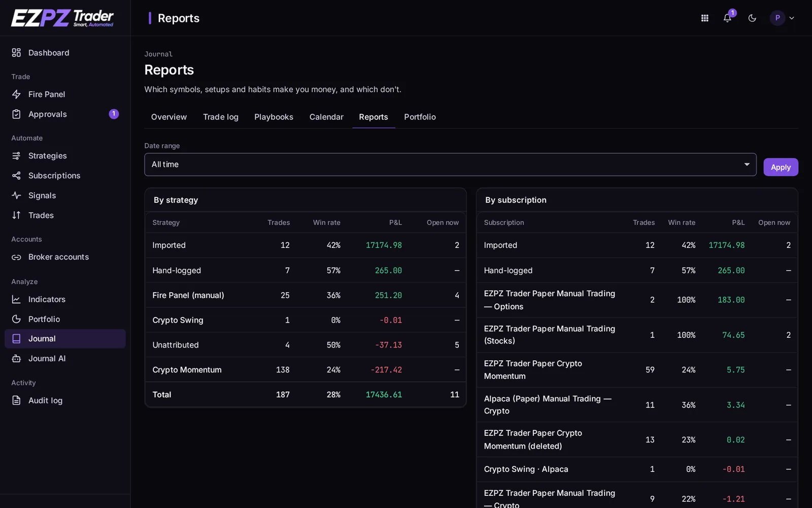Click the EZPZ Trader logo

click(x=62, y=18)
